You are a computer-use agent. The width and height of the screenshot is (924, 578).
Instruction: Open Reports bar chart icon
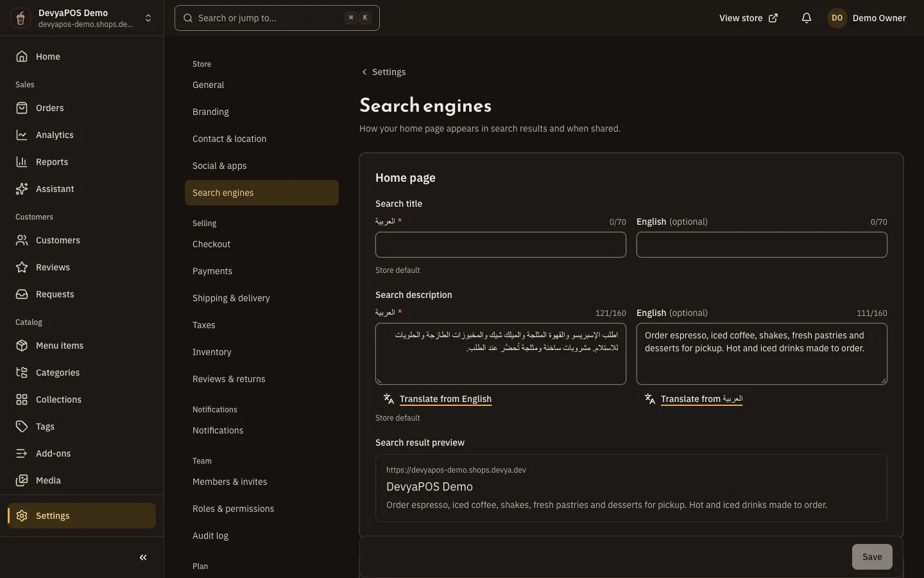tap(22, 162)
